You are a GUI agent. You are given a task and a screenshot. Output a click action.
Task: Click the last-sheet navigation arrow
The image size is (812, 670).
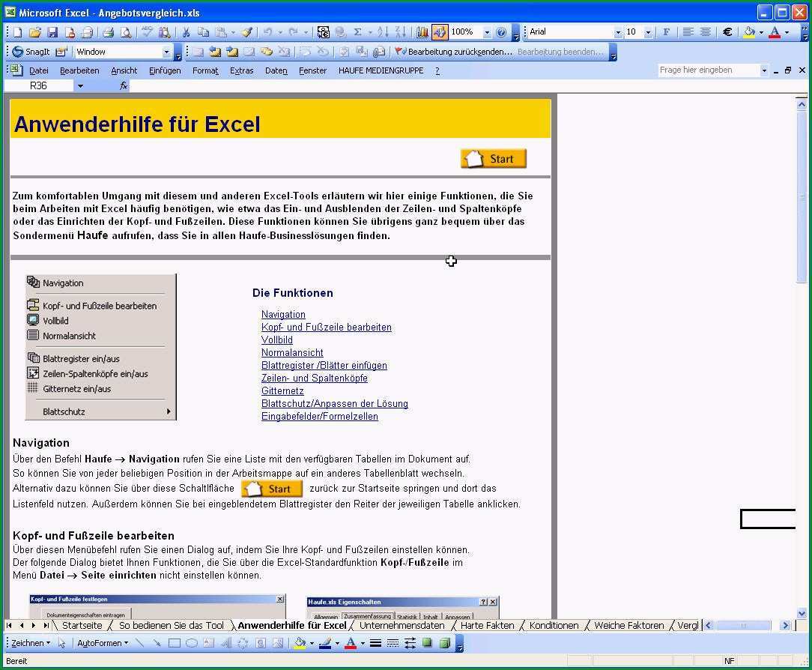(46, 626)
